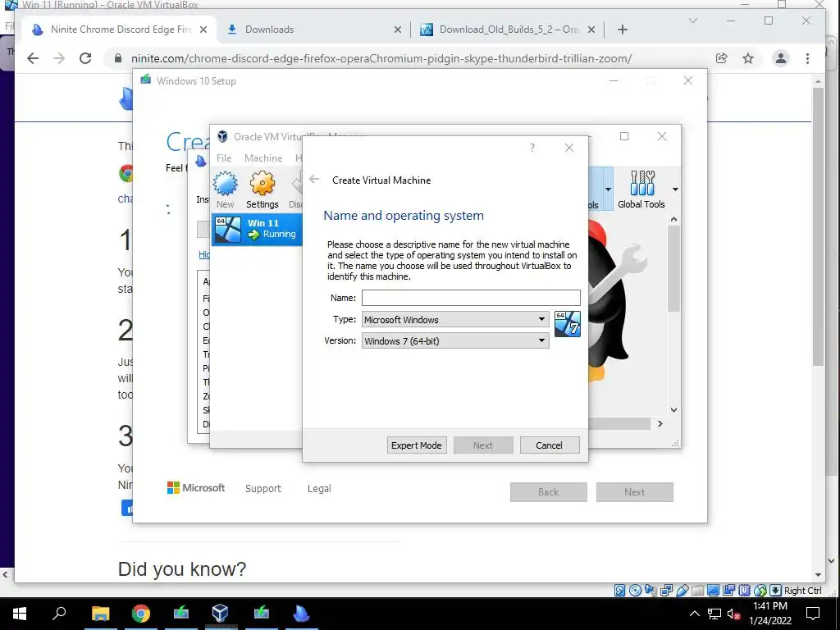Click the network adapters status icon
This screenshot has width=840, height=630.
[666, 591]
